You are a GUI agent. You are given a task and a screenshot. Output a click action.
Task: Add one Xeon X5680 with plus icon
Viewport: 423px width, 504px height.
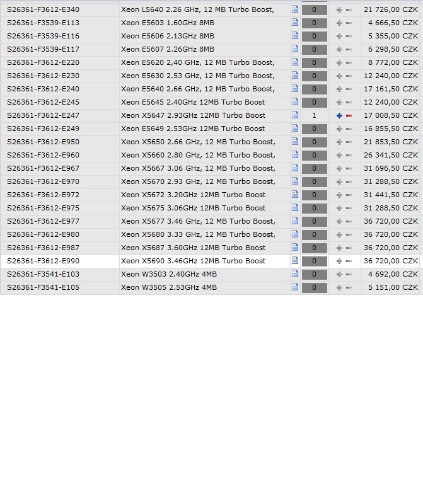[339, 235]
